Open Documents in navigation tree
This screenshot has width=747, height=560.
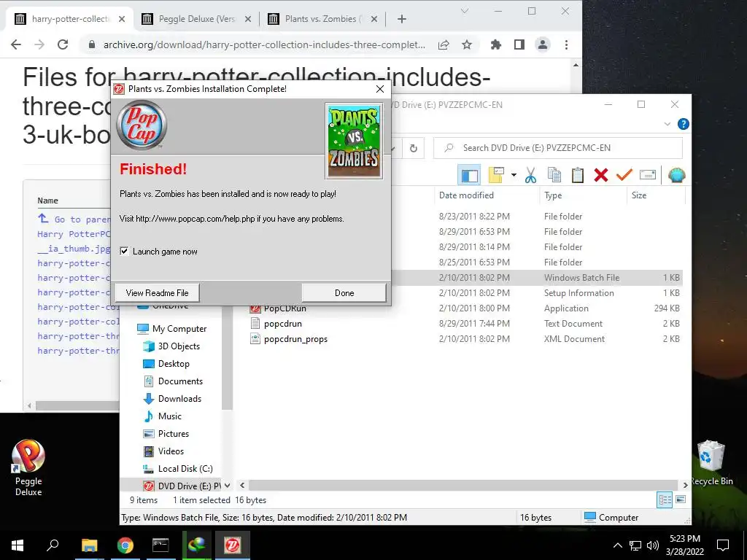tap(180, 381)
